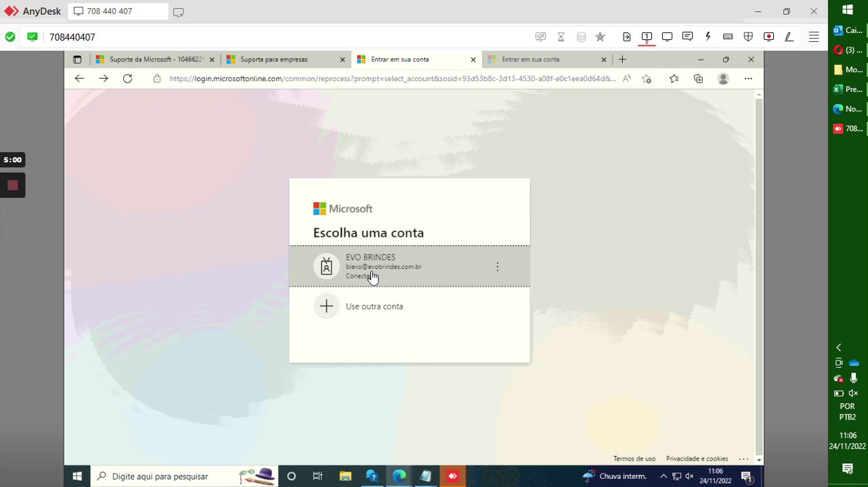Click the Read aloud icon in address bar

coord(627,78)
